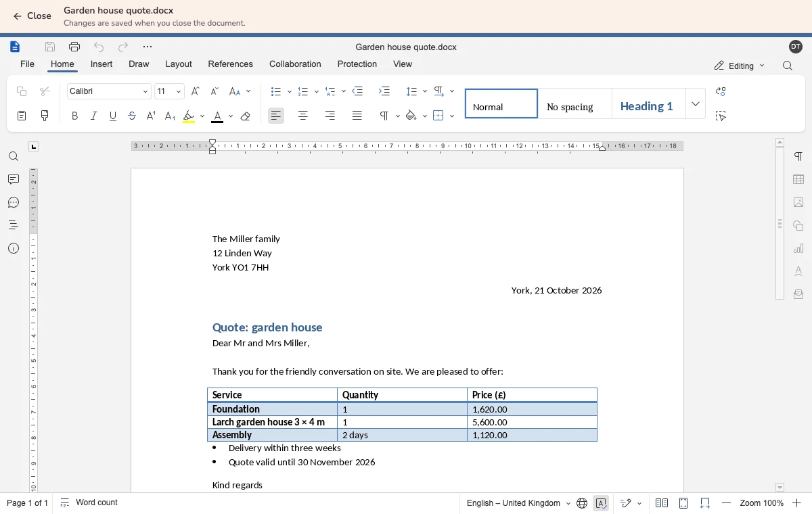812x514 pixels.
Task: Align the paragraph to the center
Action: (x=303, y=116)
